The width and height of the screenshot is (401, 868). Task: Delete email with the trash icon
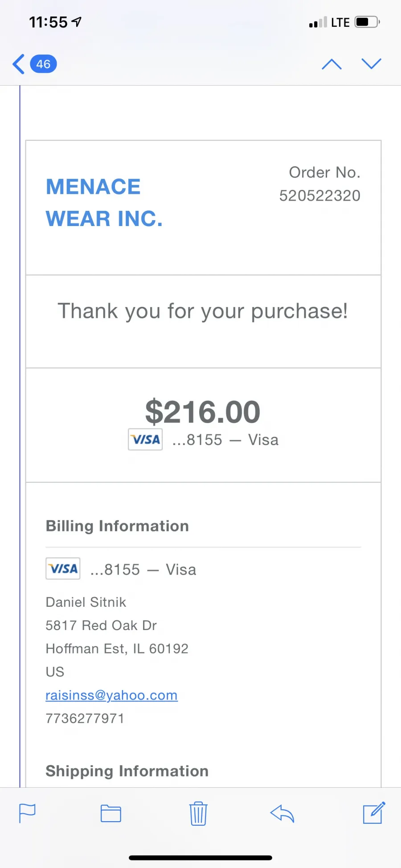tap(198, 814)
